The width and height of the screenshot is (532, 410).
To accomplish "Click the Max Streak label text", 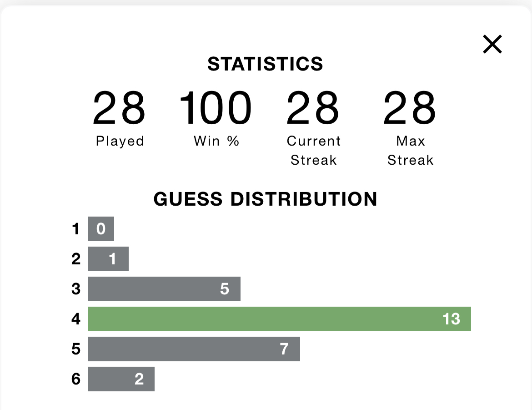I will tap(411, 150).
